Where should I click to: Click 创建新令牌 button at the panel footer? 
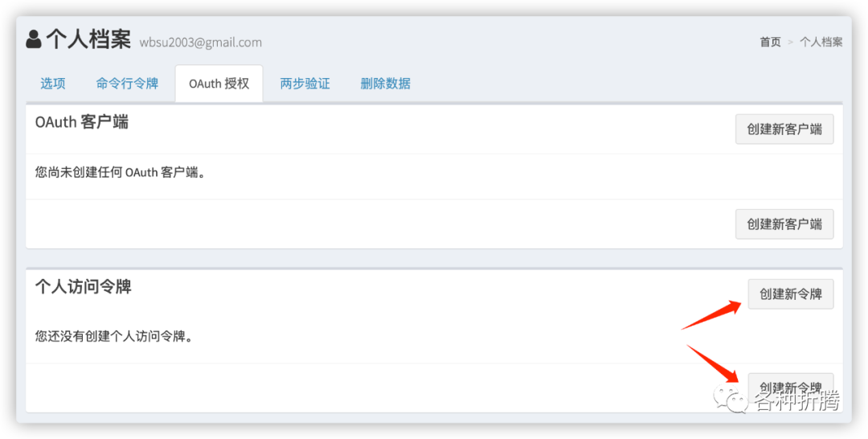791,388
